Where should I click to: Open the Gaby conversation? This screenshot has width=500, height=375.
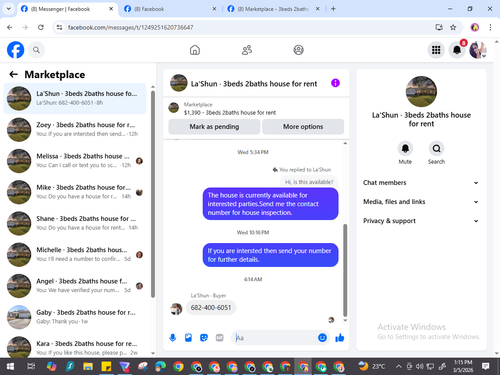[75, 317]
